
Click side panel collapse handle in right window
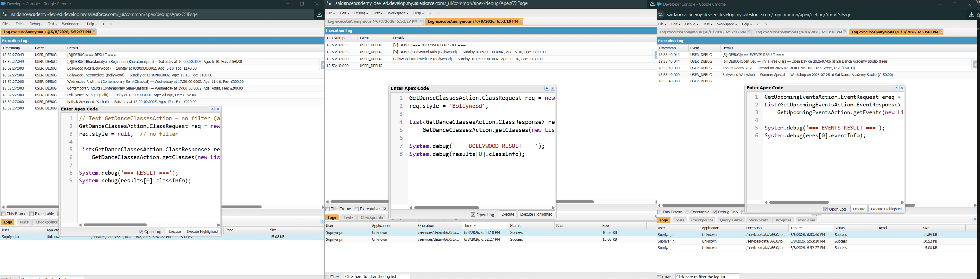click(x=975, y=65)
